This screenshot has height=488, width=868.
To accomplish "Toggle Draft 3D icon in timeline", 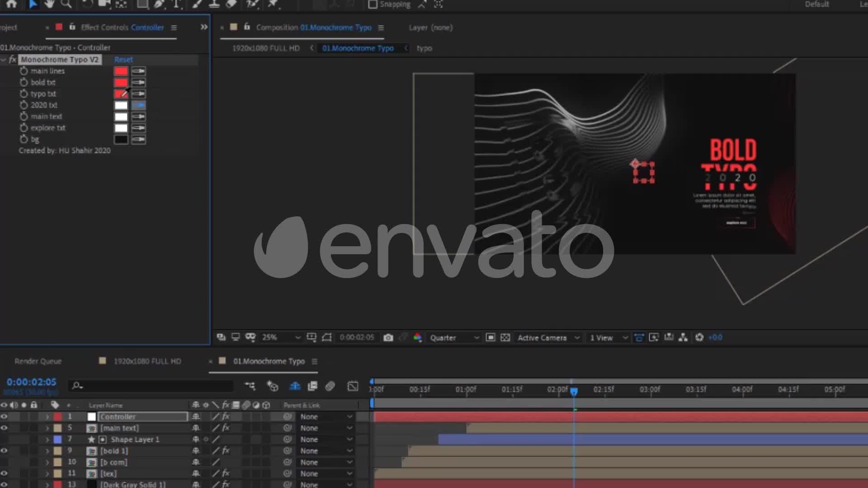I will (x=272, y=386).
